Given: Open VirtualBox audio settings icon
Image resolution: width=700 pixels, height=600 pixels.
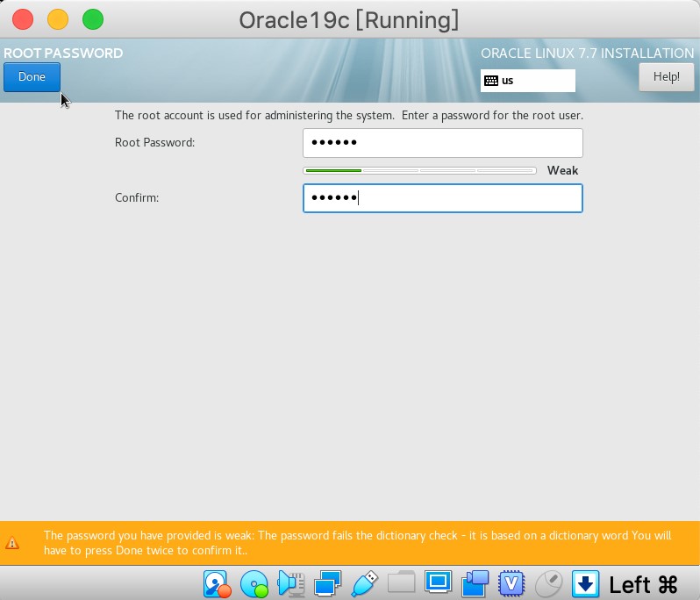Looking at the screenshot, I should (x=291, y=583).
